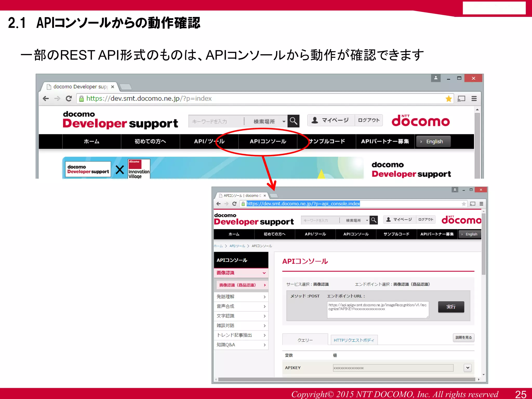Click ホーム breadcrumb link
Viewport: 532px width, 399px height.
click(x=218, y=246)
